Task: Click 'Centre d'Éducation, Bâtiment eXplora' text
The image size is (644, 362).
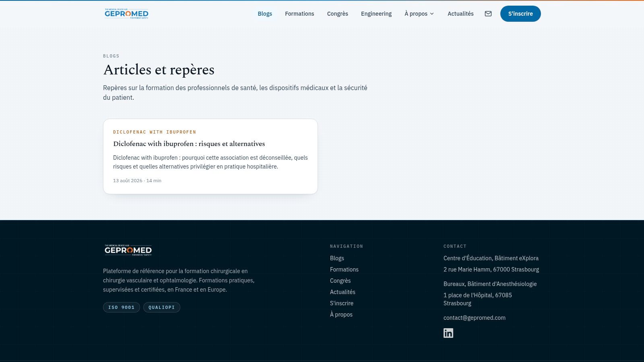Action: coord(491,258)
